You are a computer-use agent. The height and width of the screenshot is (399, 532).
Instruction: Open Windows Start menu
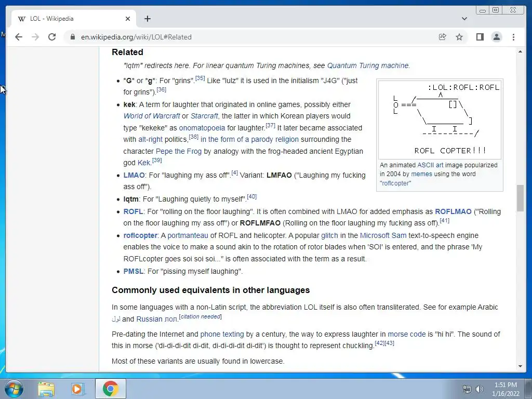pos(14,389)
